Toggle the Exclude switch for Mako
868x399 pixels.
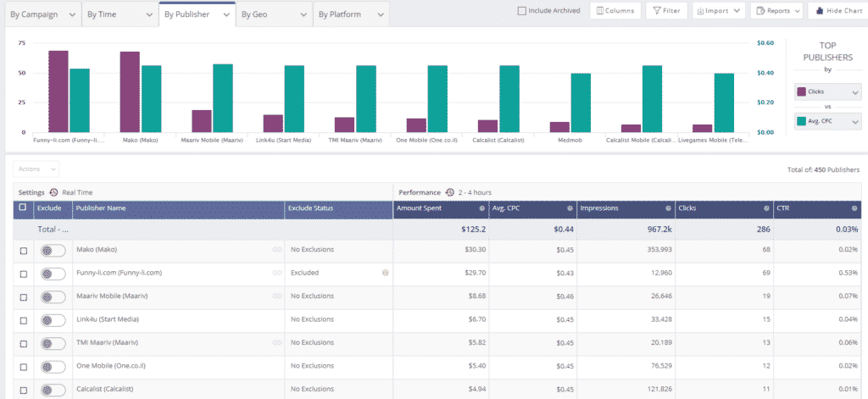(x=53, y=250)
